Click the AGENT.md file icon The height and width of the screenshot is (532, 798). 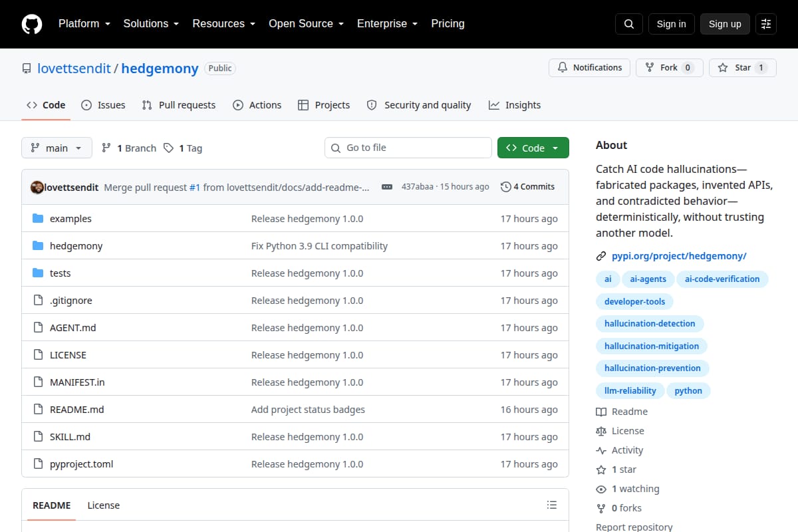click(38, 328)
